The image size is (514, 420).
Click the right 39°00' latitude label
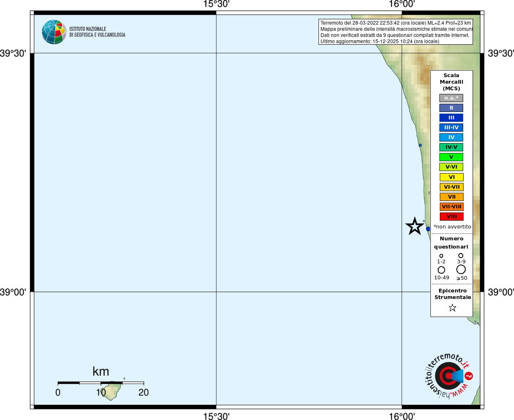tap(501, 292)
